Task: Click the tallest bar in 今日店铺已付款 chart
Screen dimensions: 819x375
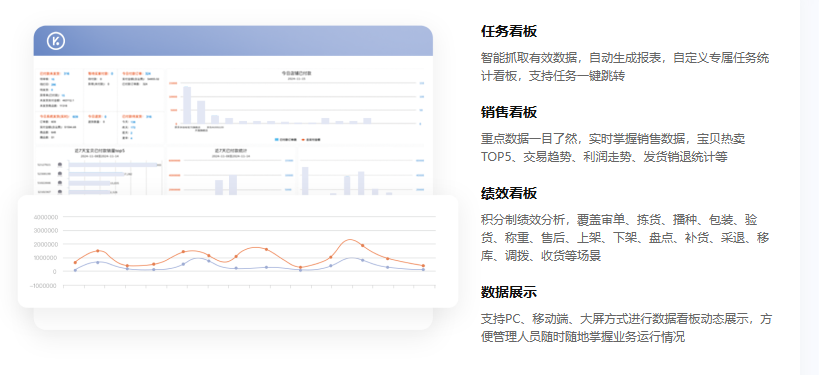Action: 187,105
